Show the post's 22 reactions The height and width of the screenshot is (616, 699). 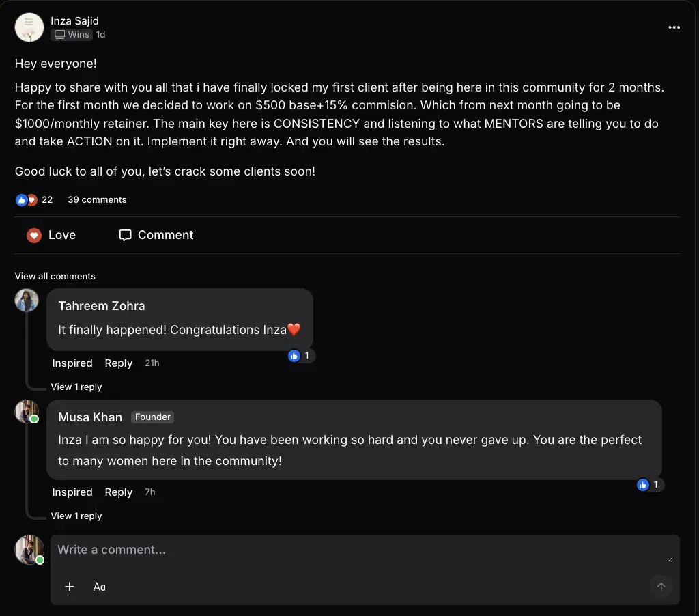34,200
